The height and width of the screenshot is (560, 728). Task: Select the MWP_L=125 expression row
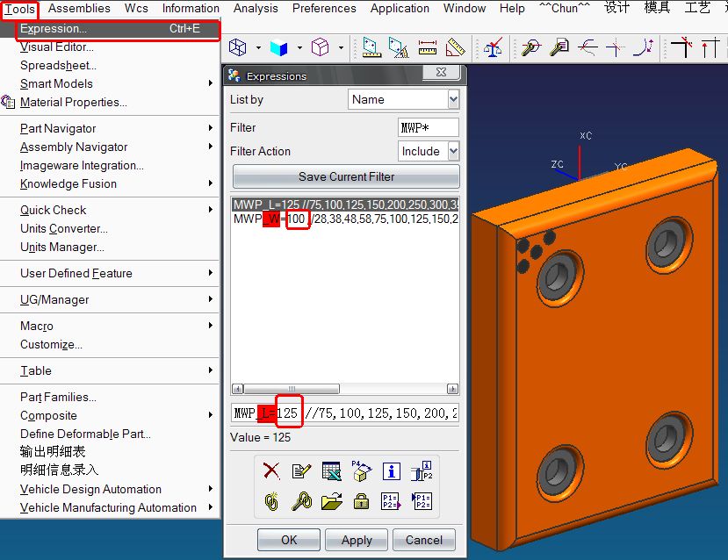point(345,205)
